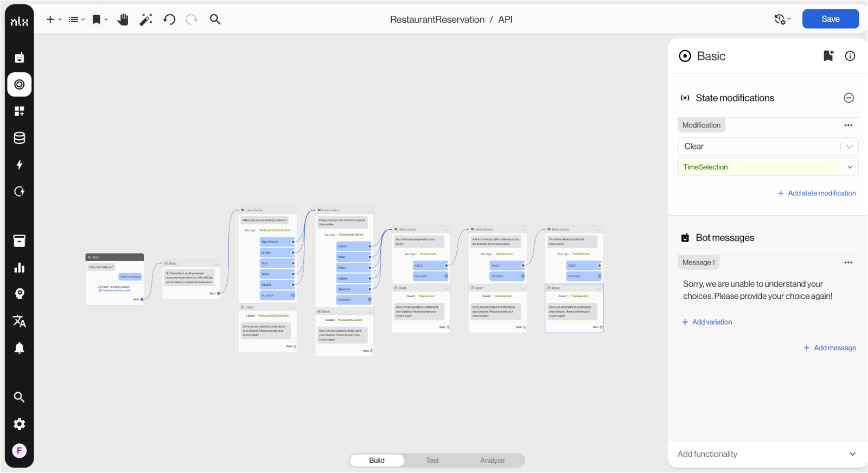The image size is (868, 473).
Task: Edit the Message 1 bot text
Action: click(x=757, y=290)
